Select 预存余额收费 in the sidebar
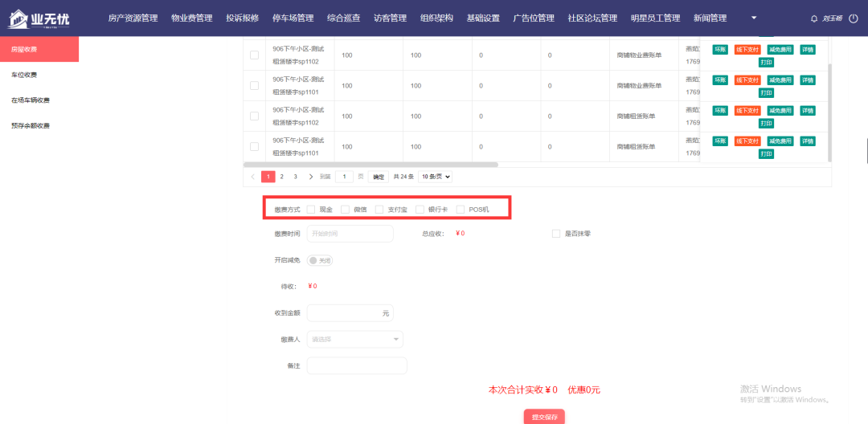Image resolution: width=868 pixels, height=424 pixels. (39, 125)
